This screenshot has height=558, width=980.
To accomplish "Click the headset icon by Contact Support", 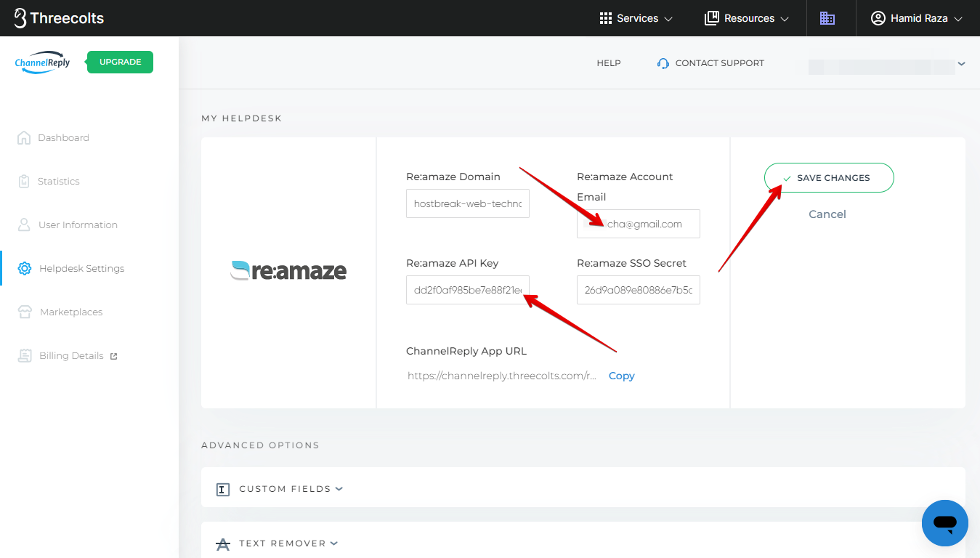I will coord(663,63).
